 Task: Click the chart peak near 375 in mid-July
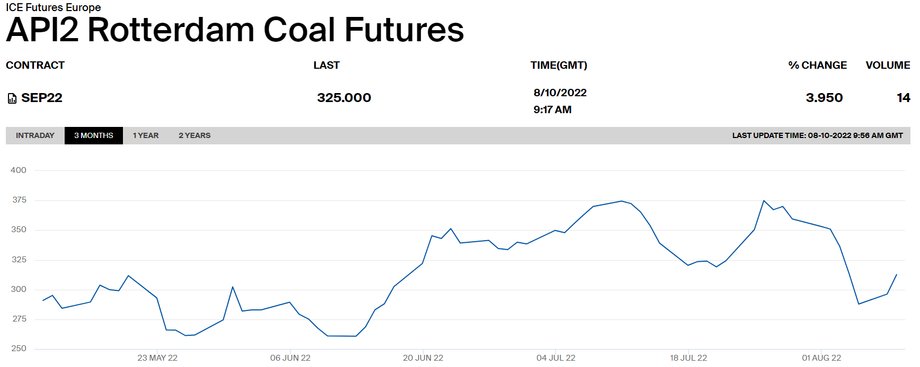pyautogui.click(x=622, y=201)
